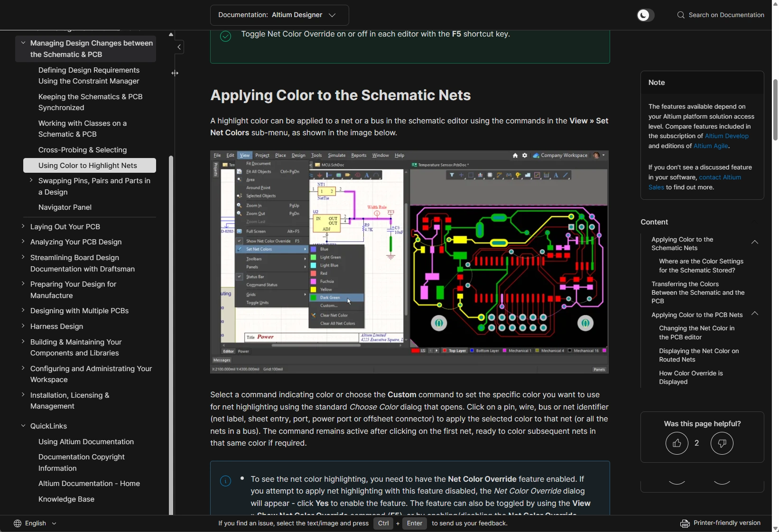Viewport: 779px width, 532px height.
Task: Collapse Applying Color to the PCB Nets
Action: 755,314
